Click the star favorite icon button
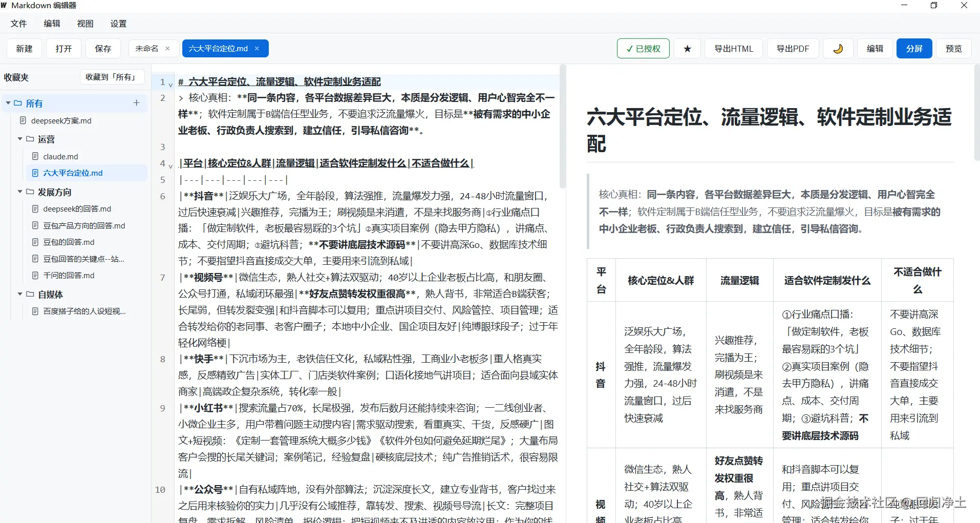This screenshot has width=980, height=523. (687, 49)
